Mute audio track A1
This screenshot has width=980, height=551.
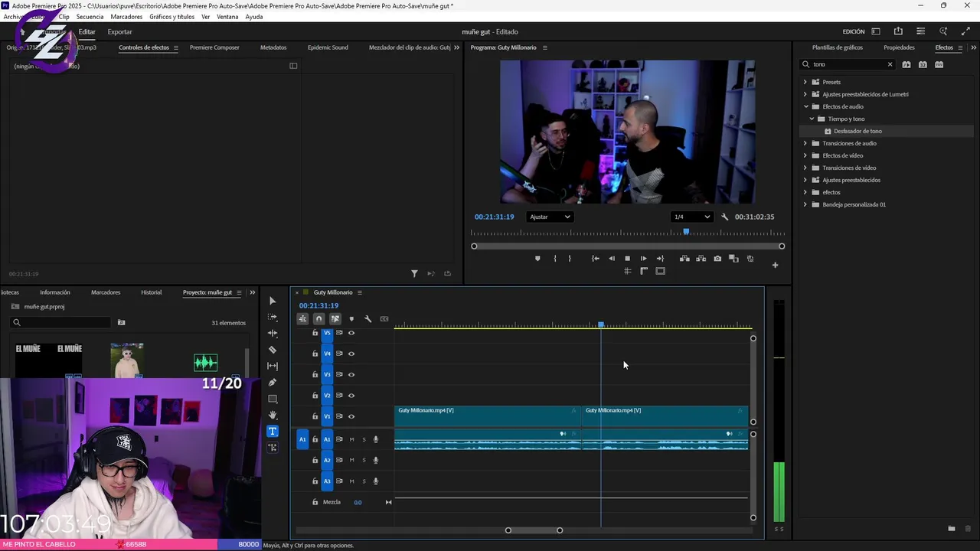pos(351,439)
